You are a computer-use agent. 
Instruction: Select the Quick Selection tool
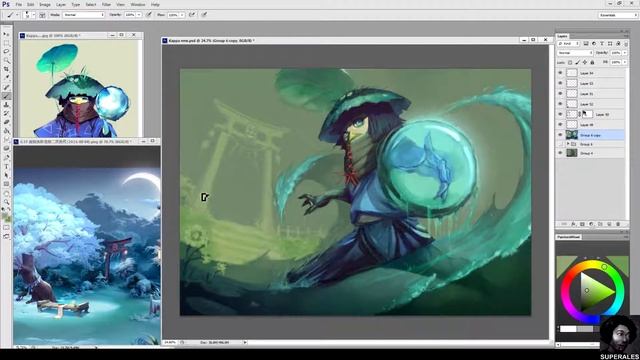click(x=6, y=60)
